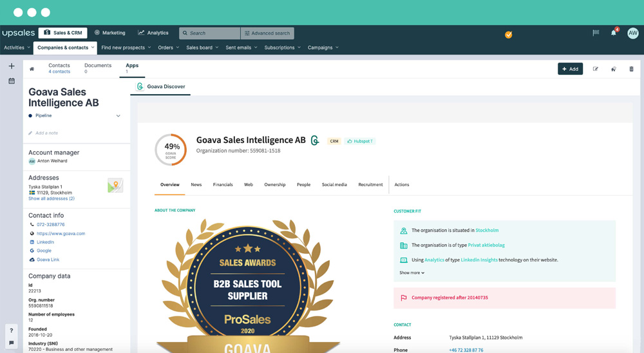
Task: Open the Contacts tab
Action: (x=59, y=68)
